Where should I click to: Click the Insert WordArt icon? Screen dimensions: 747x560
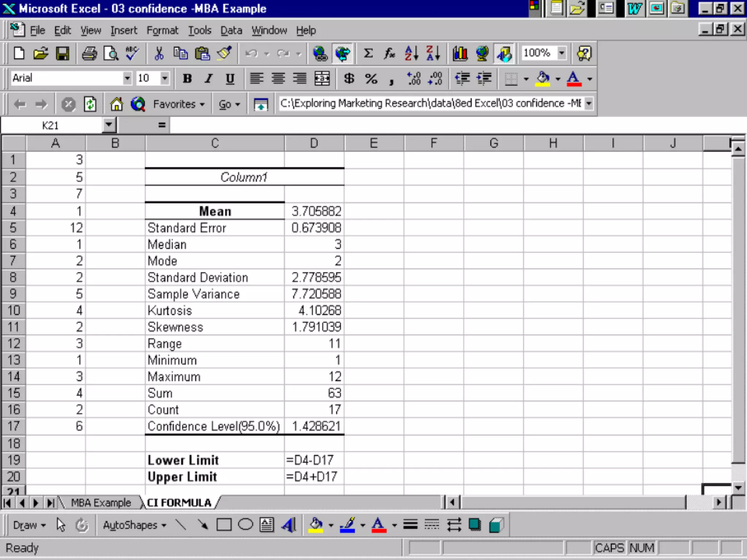tap(289, 525)
